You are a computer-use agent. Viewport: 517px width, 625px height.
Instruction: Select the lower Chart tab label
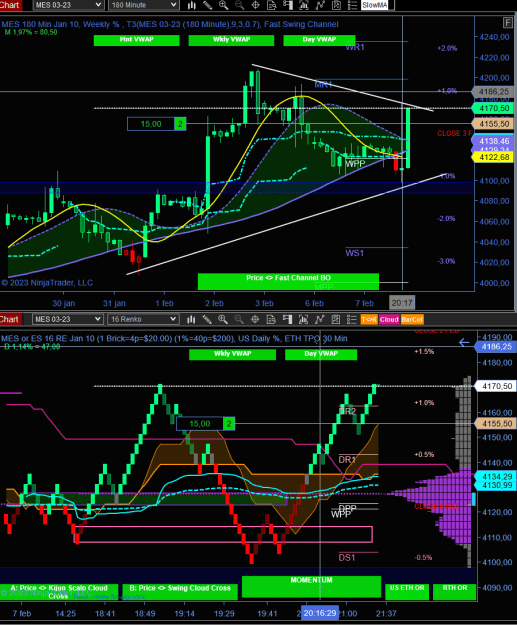coord(10,319)
